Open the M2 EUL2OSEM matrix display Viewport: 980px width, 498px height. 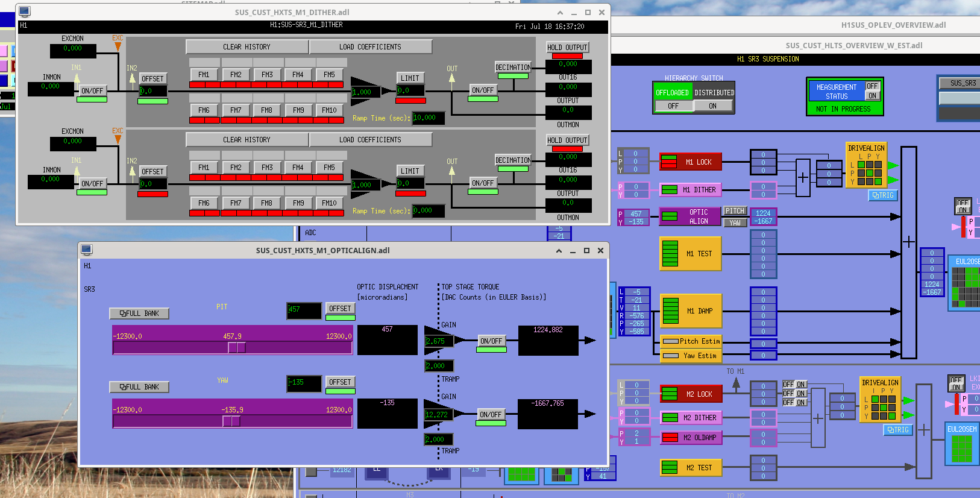[962, 445]
